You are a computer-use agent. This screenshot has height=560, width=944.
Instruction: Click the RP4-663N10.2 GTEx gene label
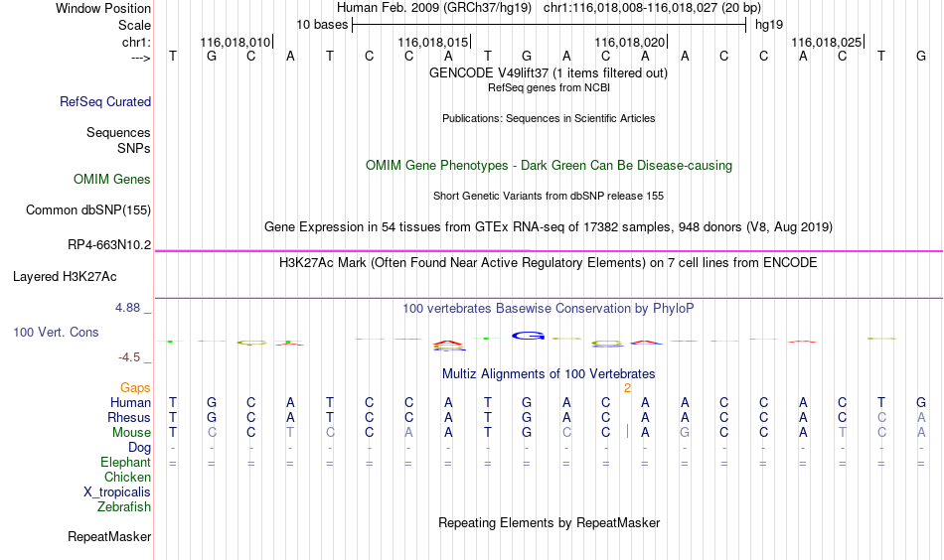click(109, 245)
